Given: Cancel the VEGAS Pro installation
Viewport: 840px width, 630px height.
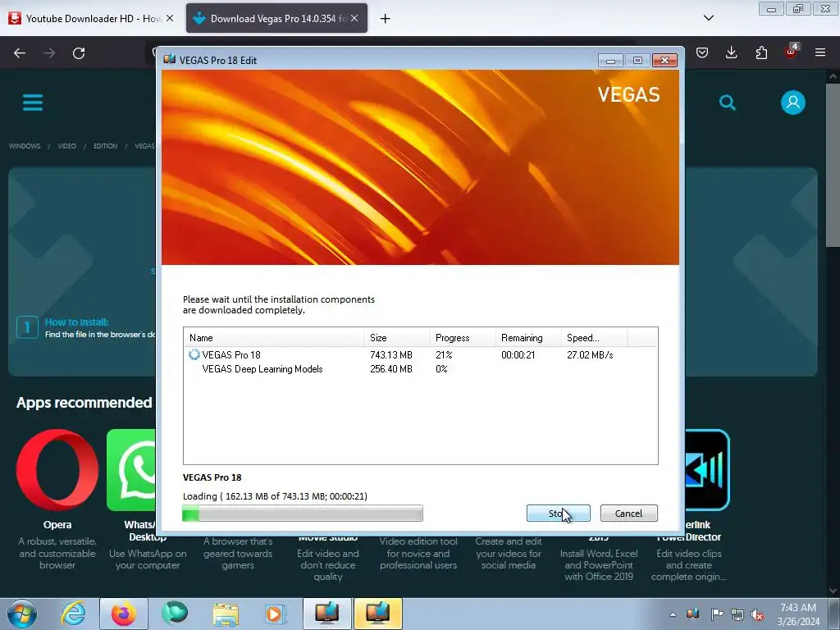Looking at the screenshot, I should 628,514.
